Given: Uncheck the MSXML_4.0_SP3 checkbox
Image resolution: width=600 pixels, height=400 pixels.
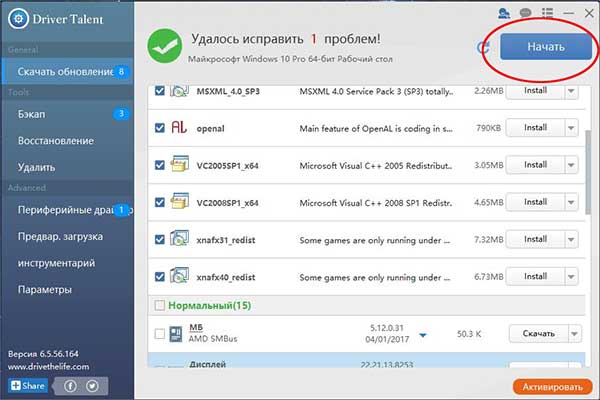Looking at the screenshot, I should [x=160, y=91].
